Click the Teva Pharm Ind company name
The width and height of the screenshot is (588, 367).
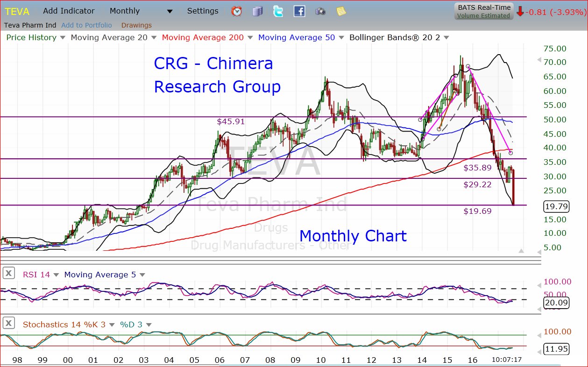click(x=30, y=25)
